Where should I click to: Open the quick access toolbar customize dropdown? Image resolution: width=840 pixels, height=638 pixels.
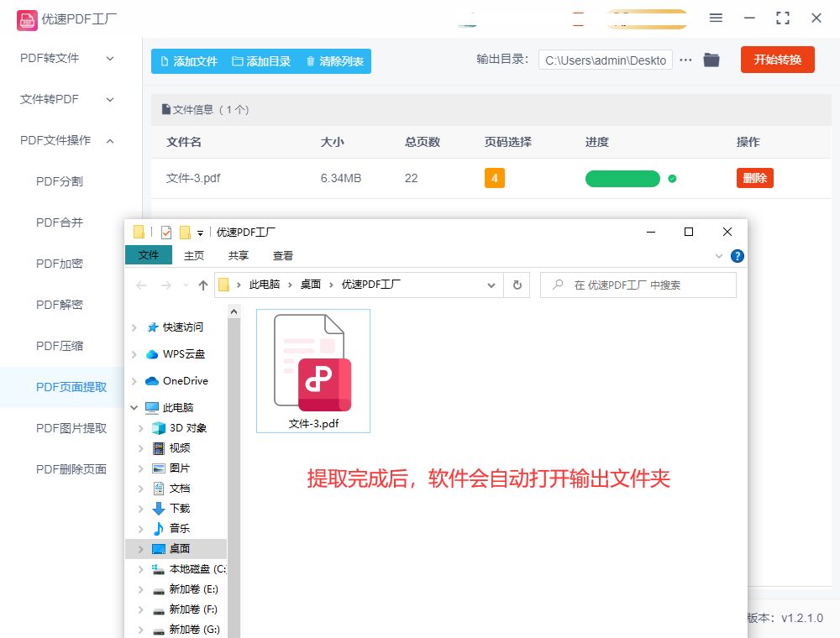click(x=200, y=233)
